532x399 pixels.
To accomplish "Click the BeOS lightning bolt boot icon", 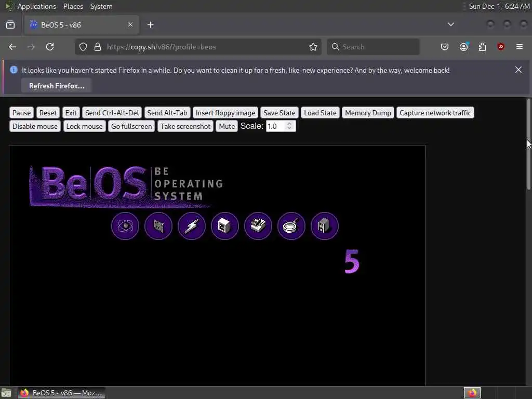I will coord(192,226).
